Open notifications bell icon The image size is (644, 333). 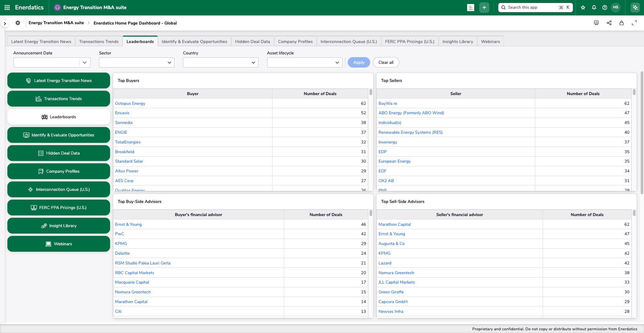point(594,7)
